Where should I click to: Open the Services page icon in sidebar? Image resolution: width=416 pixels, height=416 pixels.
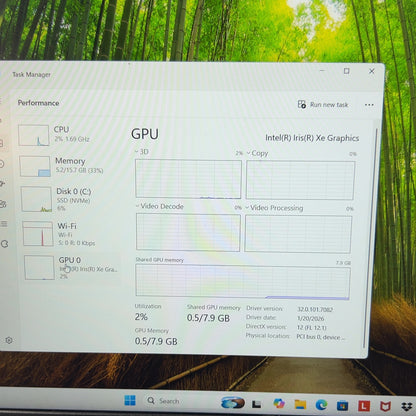(4, 244)
